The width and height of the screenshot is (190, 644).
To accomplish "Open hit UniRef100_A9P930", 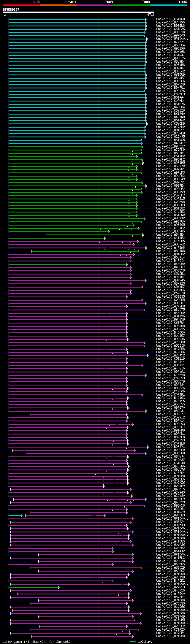I will click(x=170, y=32).
